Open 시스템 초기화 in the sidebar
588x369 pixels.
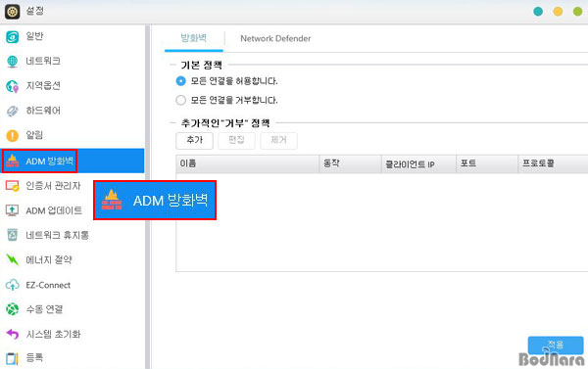pos(72,334)
